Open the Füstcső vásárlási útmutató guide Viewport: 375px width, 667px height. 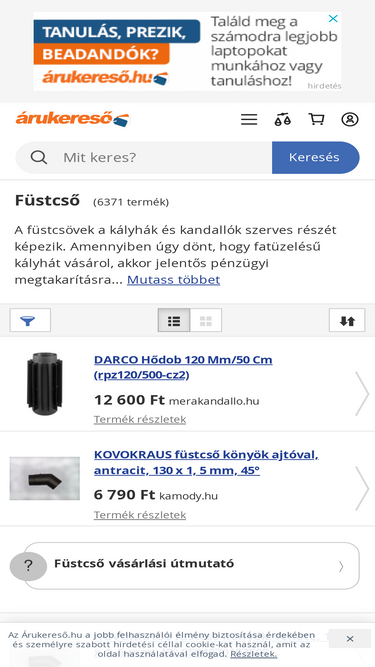click(192, 566)
